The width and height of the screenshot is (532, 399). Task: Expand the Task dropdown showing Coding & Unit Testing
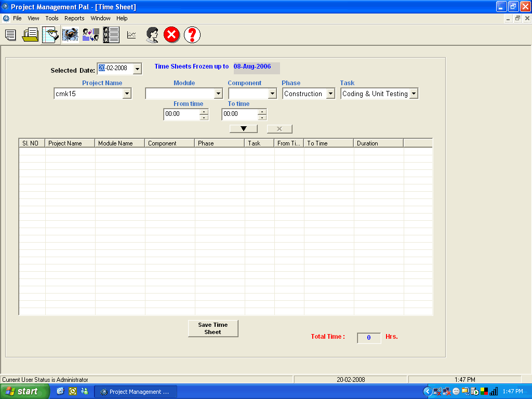tap(414, 94)
